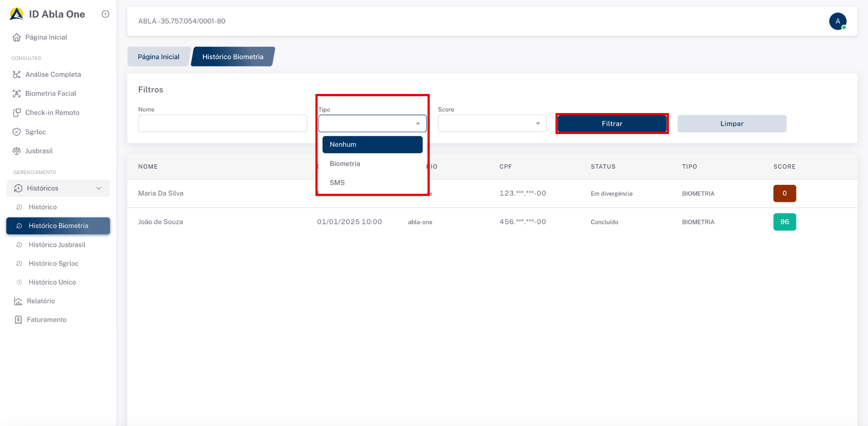Collapse the Históricos menu chevron
This screenshot has width=868, height=426.
point(99,188)
